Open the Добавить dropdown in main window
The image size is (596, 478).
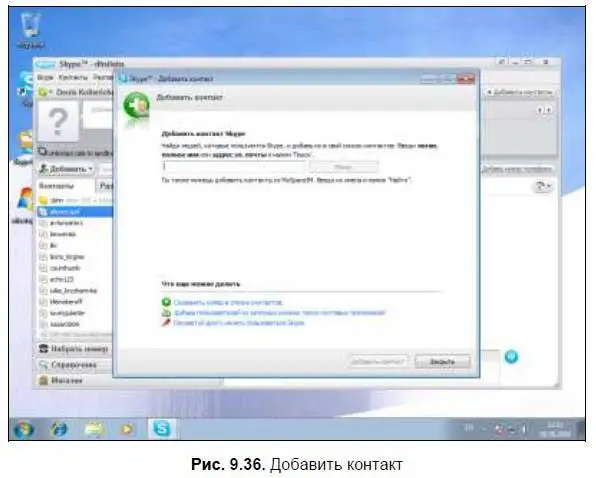click(x=66, y=169)
